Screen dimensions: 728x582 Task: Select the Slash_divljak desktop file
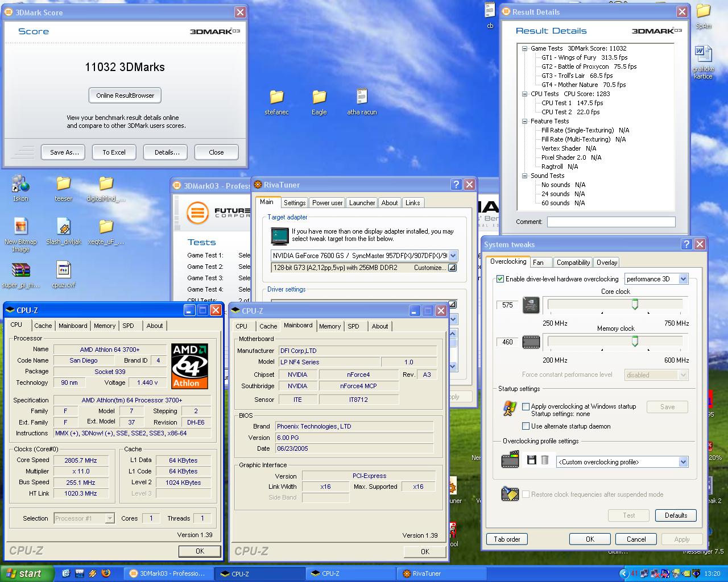tap(64, 227)
